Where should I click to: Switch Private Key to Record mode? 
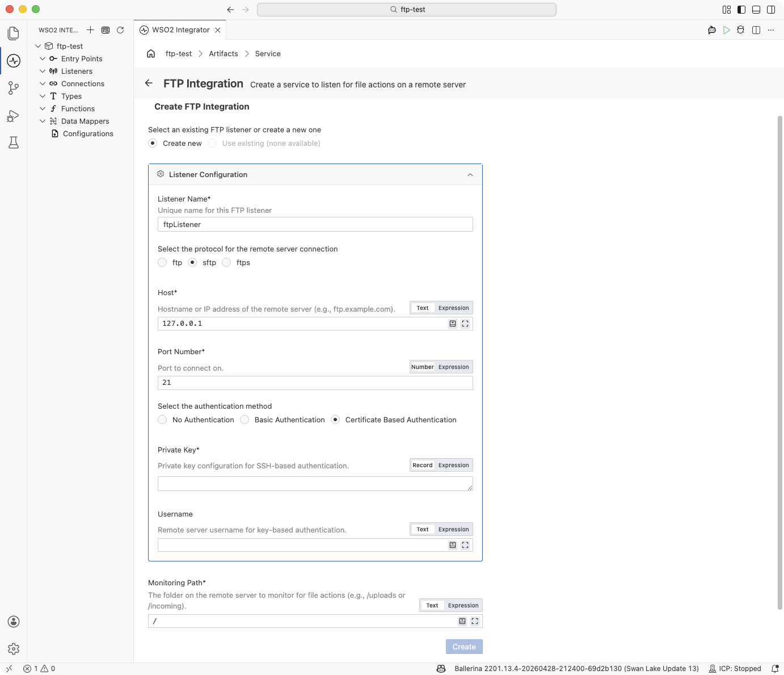(423, 466)
